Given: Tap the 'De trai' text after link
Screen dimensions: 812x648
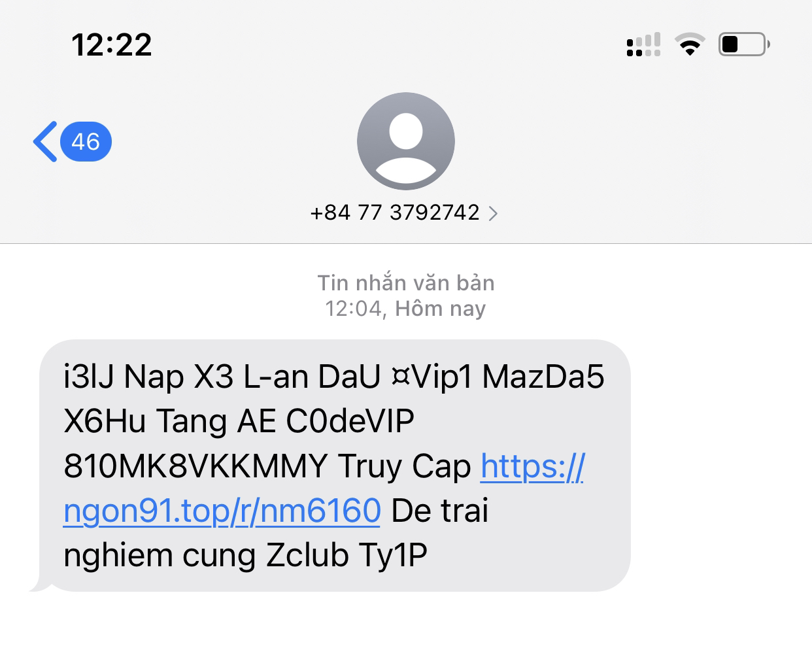Looking at the screenshot, I should 439,511.
